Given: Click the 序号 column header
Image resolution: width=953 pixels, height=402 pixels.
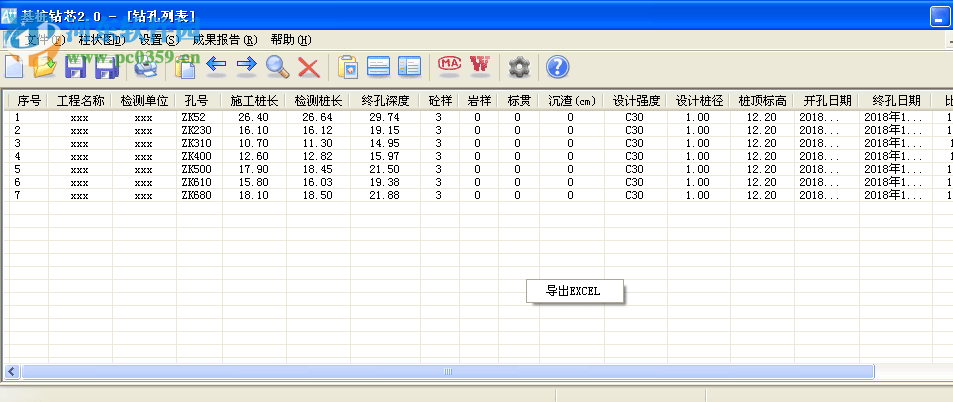Looking at the screenshot, I should (29, 101).
